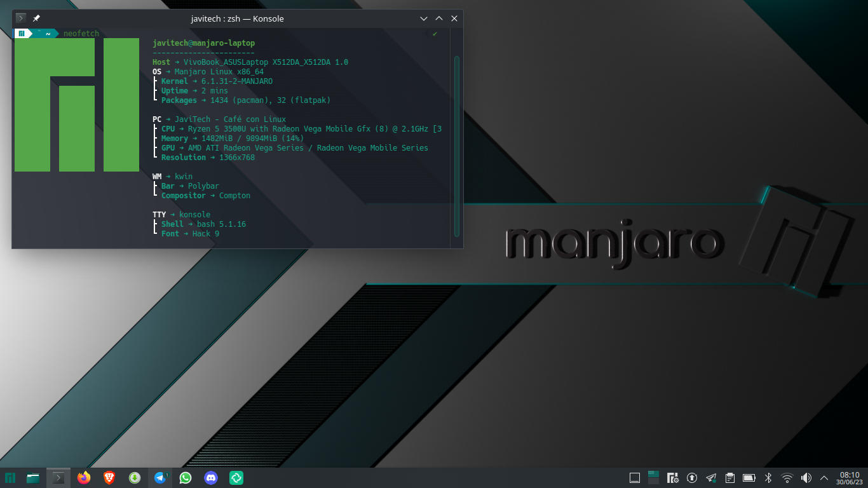Viewport: 868px width, 488px height.
Task: Switch to Konsole task in the taskbar
Action: click(58, 478)
